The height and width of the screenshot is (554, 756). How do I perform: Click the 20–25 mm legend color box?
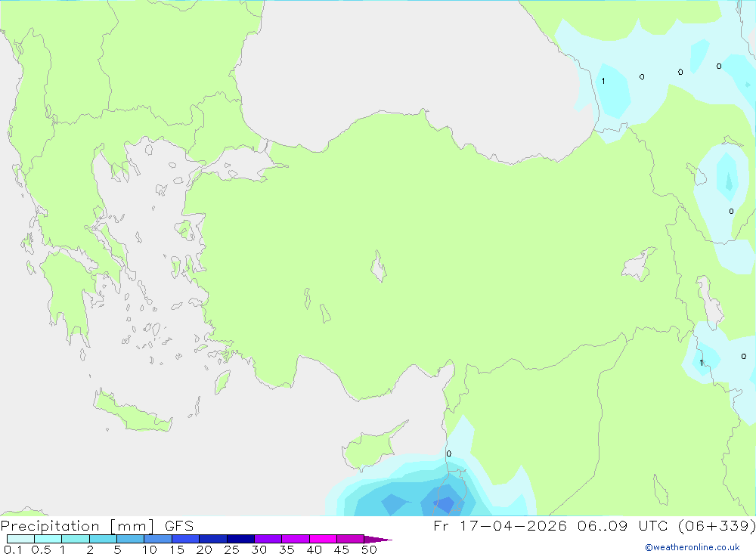pos(213,539)
